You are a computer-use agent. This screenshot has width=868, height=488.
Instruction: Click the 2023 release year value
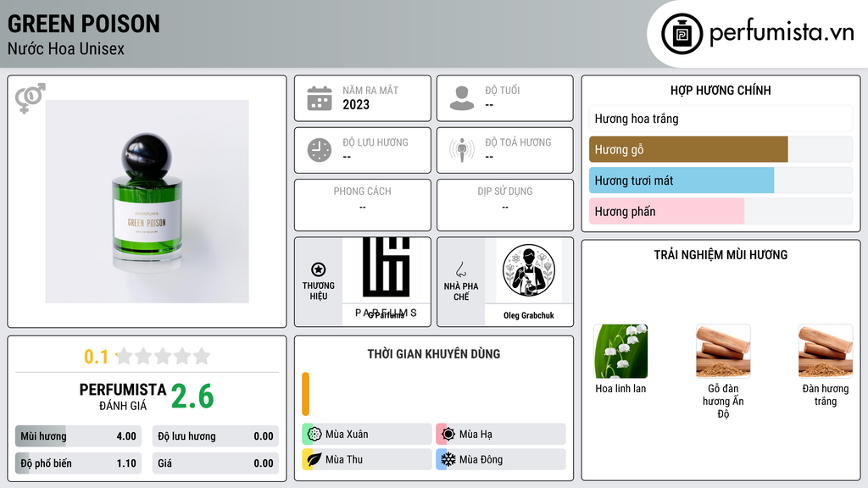(x=356, y=104)
